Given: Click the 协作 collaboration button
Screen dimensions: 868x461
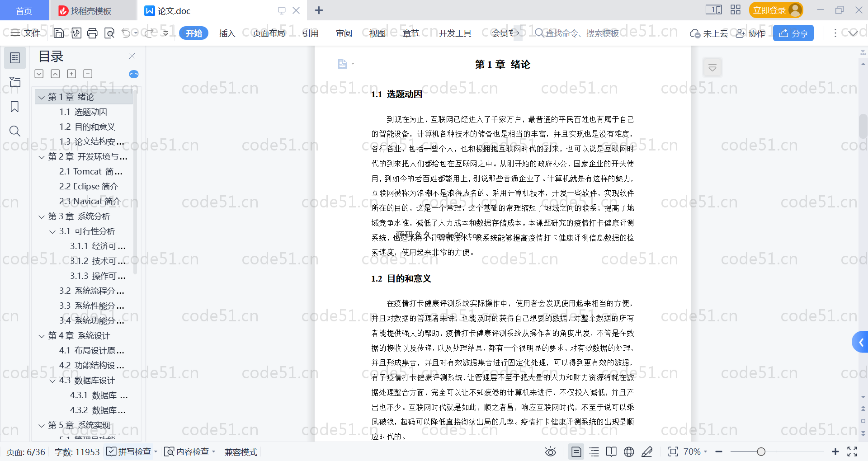Looking at the screenshot, I should [x=750, y=33].
